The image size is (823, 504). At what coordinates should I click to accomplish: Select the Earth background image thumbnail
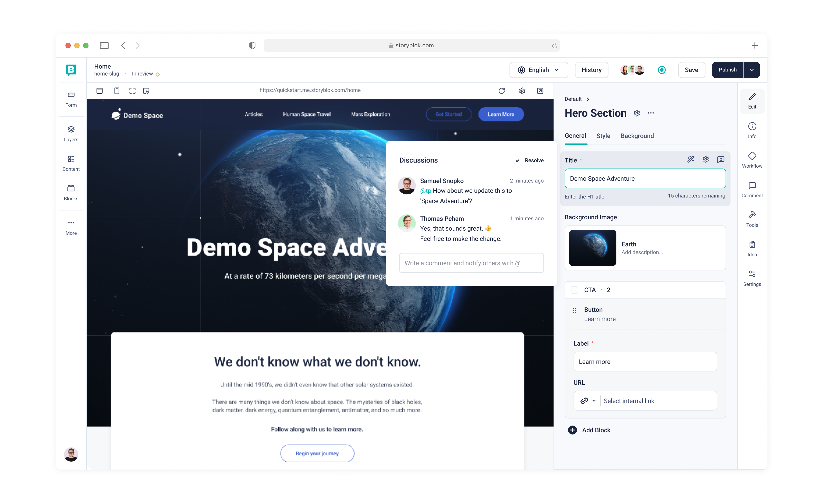[592, 248]
